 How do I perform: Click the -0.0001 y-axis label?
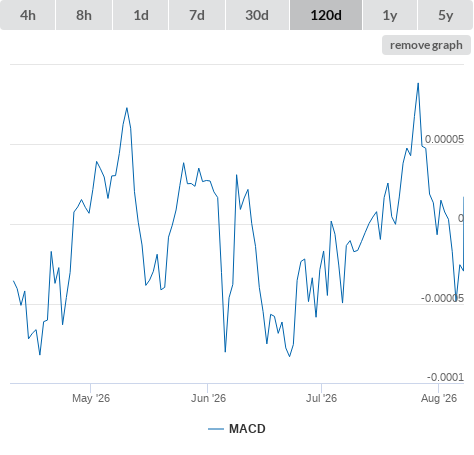(445, 377)
